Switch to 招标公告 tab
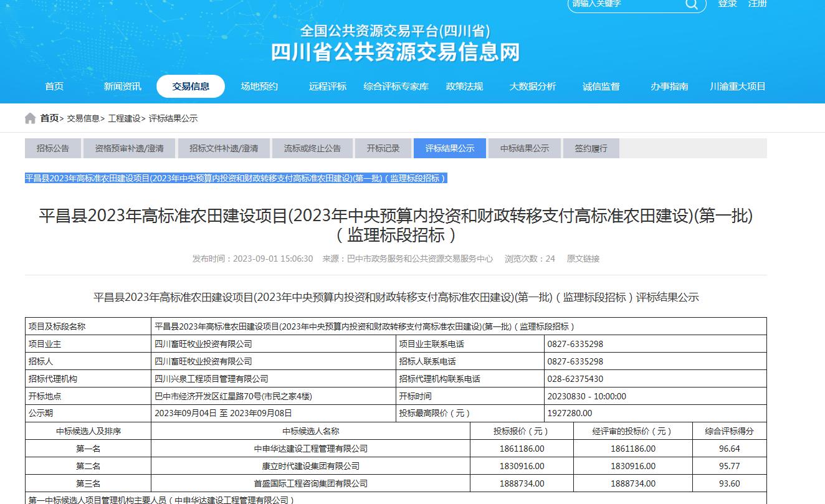825x504 pixels. (x=53, y=148)
